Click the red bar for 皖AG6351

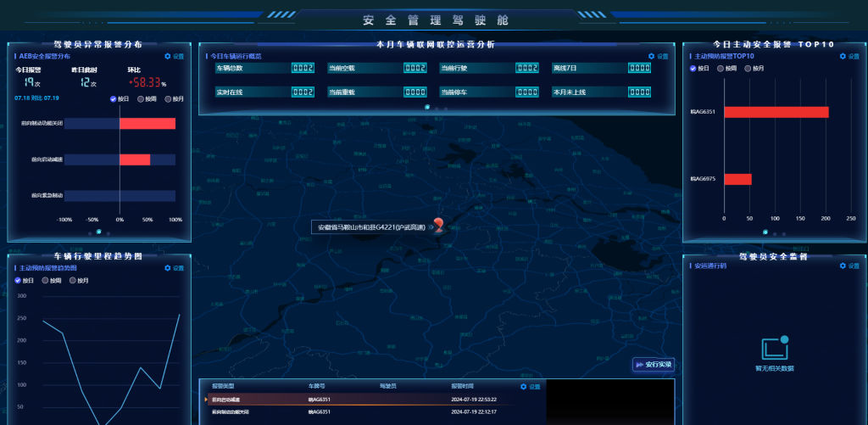click(x=776, y=112)
